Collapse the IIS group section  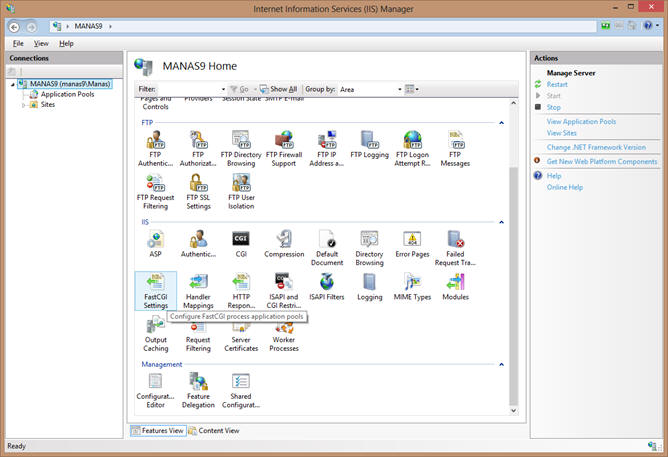coord(501,222)
